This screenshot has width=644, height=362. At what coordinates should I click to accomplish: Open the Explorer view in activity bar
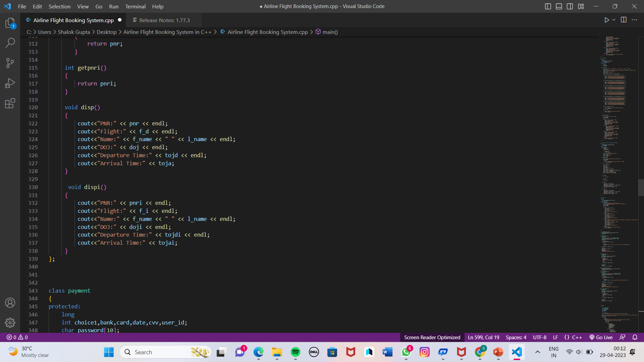[x=10, y=23]
